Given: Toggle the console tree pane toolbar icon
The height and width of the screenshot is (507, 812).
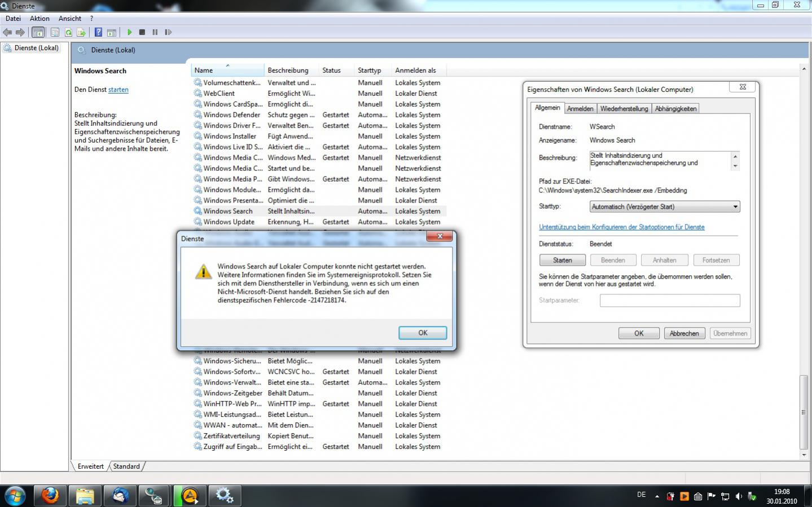Looking at the screenshot, I should (x=38, y=32).
